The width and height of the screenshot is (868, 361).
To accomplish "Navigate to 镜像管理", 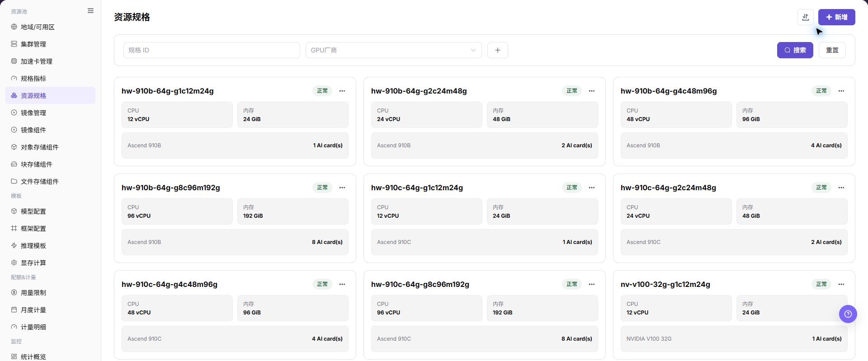I will tap(51, 113).
